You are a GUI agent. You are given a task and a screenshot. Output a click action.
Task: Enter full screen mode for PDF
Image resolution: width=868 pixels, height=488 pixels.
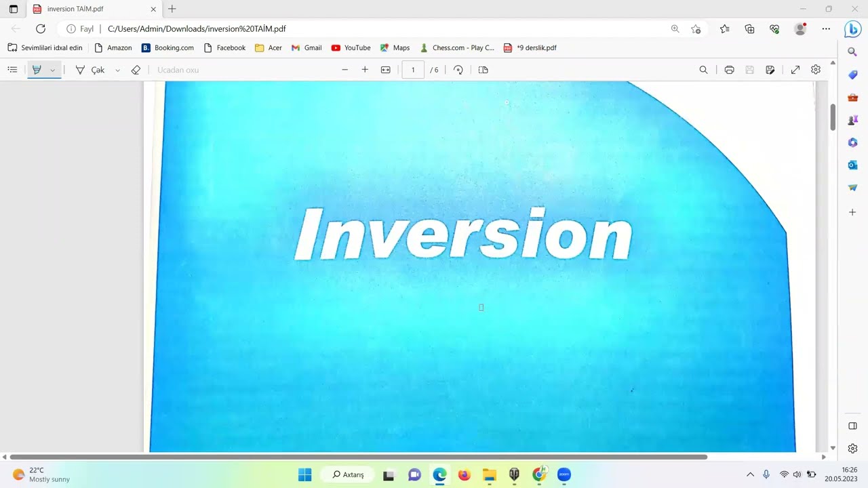coord(795,70)
